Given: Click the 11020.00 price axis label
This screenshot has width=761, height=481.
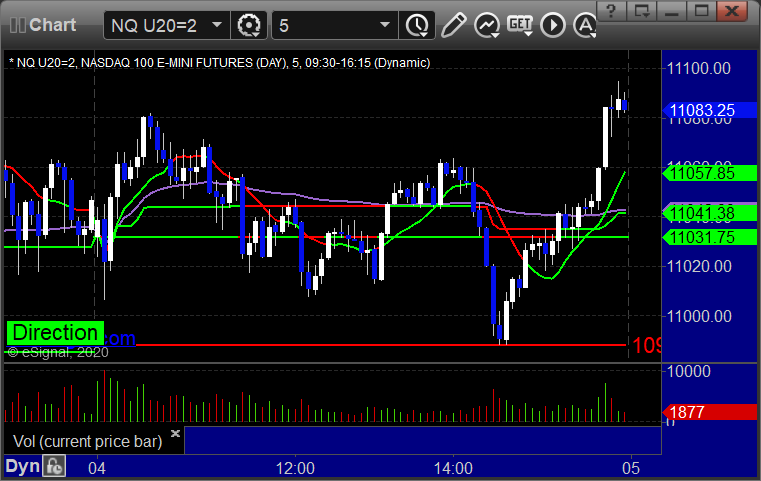Looking at the screenshot, I should [699, 266].
